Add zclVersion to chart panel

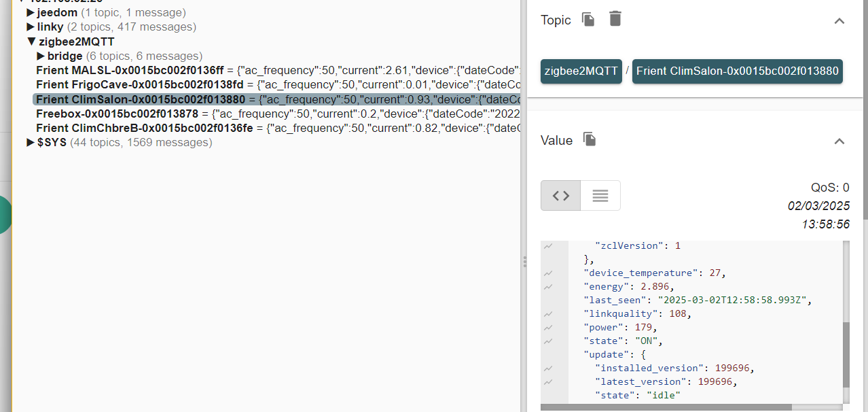[x=547, y=245]
